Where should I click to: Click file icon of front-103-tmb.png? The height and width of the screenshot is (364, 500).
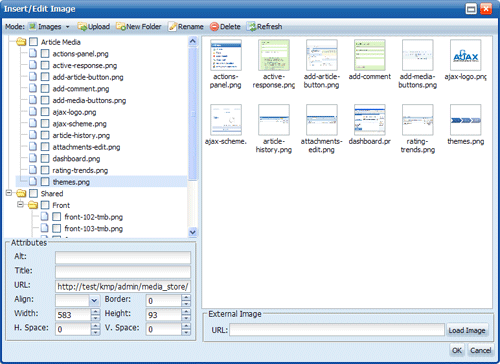[45, 229]
